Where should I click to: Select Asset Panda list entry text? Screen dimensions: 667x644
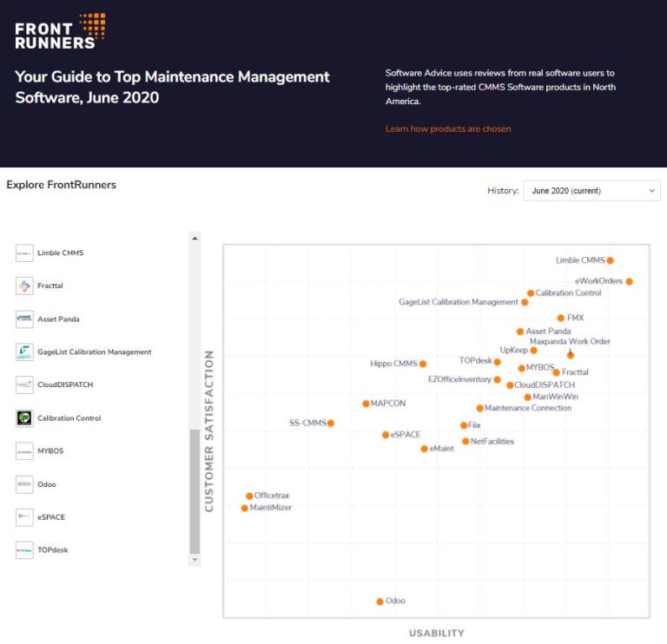coord(58,319)
